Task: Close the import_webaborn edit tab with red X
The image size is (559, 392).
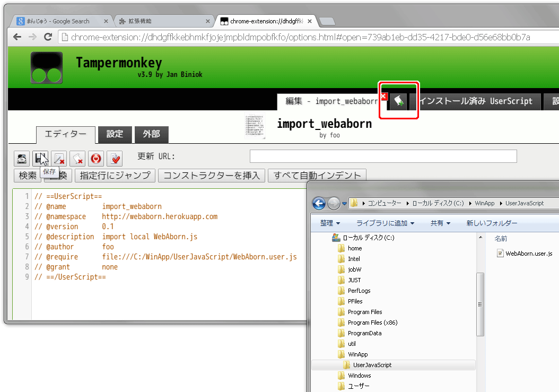Action: (383, 97)
